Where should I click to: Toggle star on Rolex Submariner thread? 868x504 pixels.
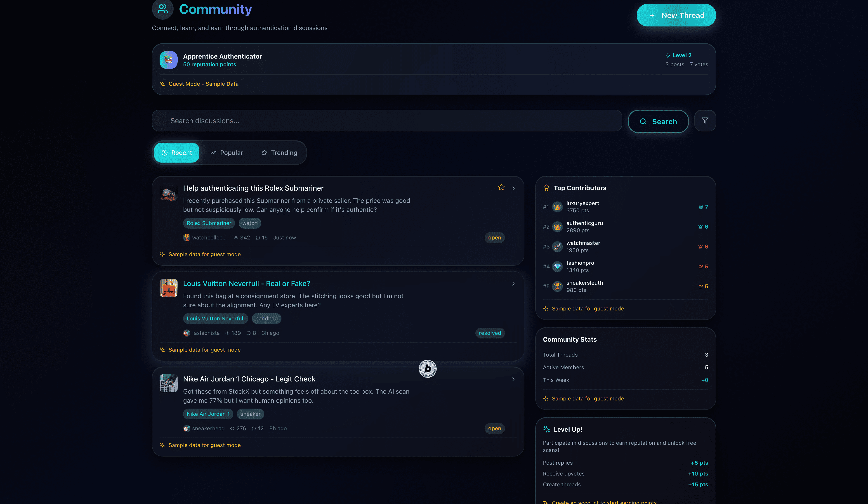501,187
